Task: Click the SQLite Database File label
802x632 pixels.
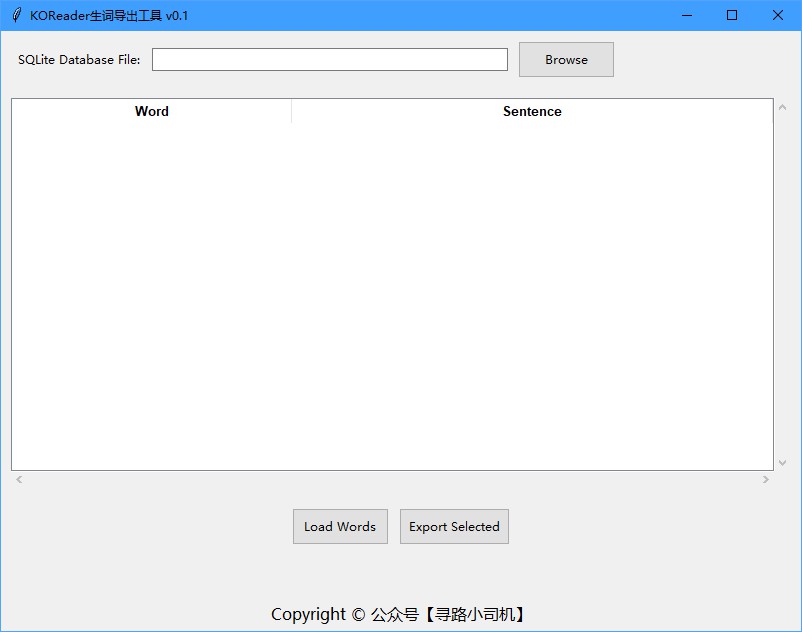Action: pos(79,59)
